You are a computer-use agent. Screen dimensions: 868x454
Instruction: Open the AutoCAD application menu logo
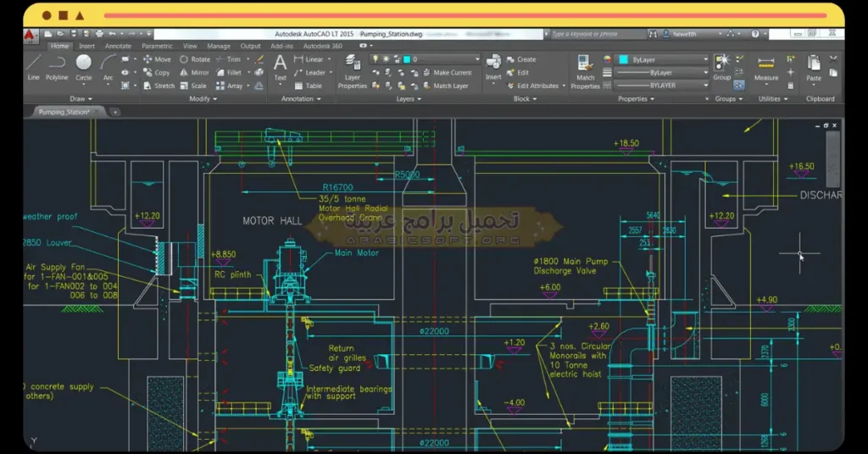[30, 35]
